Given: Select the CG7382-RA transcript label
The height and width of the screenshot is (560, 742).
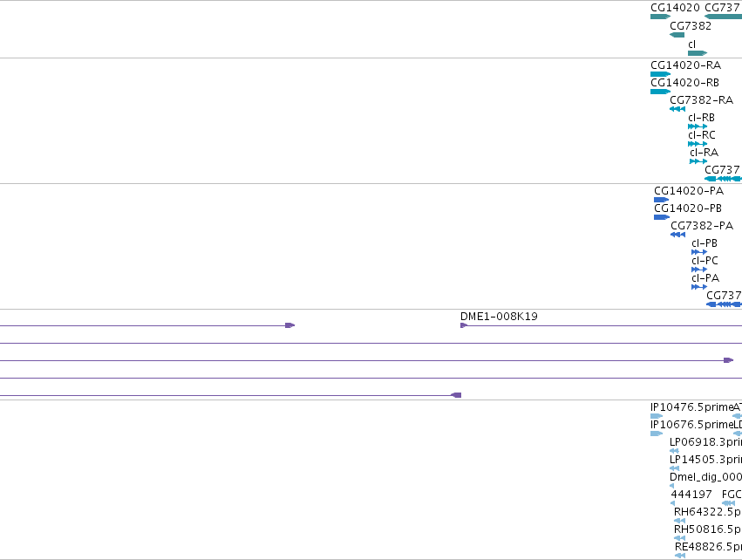Looking at the screenshot, I should (x=701, y=100).
